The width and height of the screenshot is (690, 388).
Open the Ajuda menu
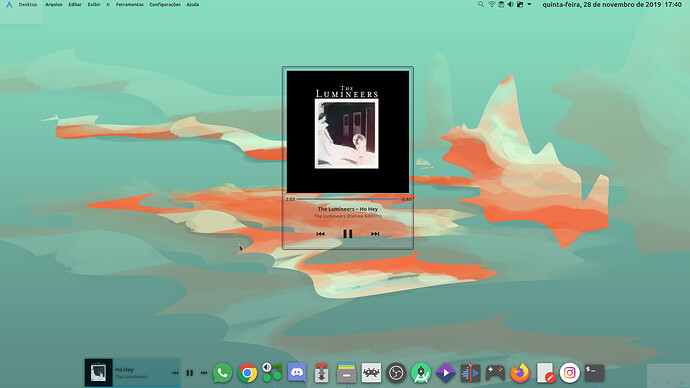pyautogui.click(x=193, y=4)
